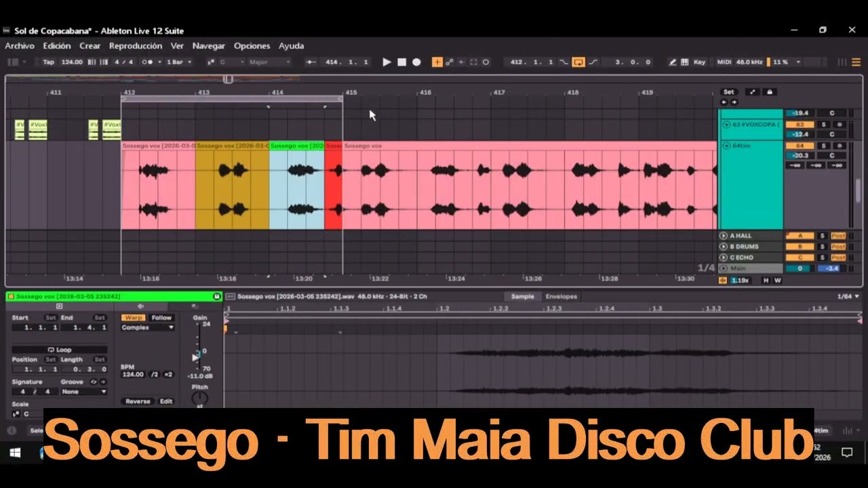Click the Set locator button
The height and width of the screenshot is (488, 868).
pos(728,92)
